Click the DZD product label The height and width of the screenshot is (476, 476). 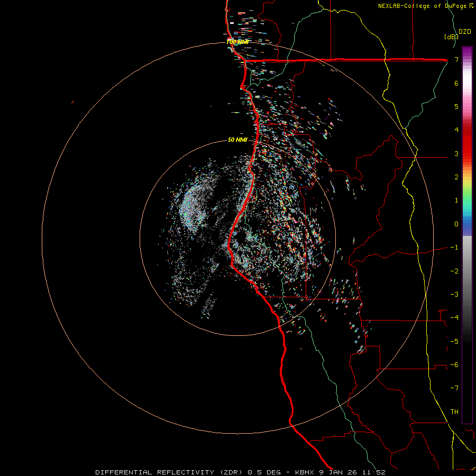(x=464, y=32)
